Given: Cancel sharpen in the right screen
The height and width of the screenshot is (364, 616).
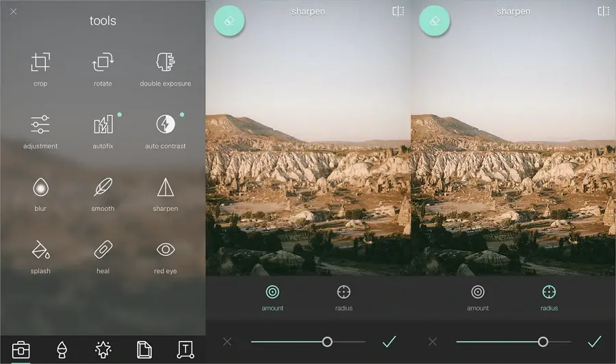Looking at the screenshot, I should tap(433, 341).
